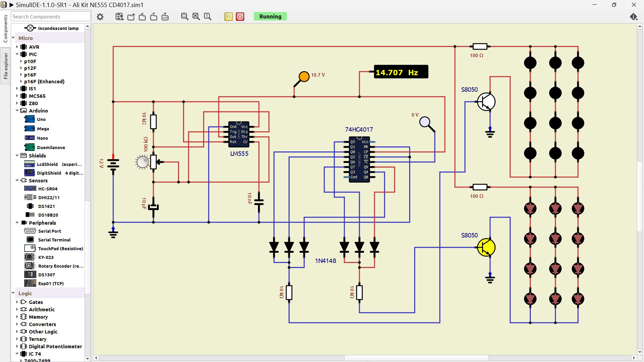Image resolution: width=644 pixels, height=362 pixels.
Task: Click the Open Circuit folder icon
Action: pos(142,17)
